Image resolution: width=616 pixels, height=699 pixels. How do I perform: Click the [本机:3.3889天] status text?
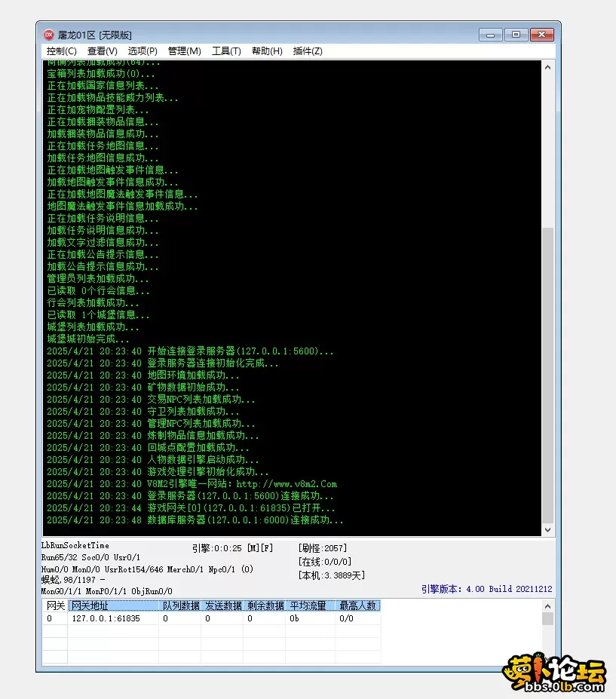click(x=332, y=575)
